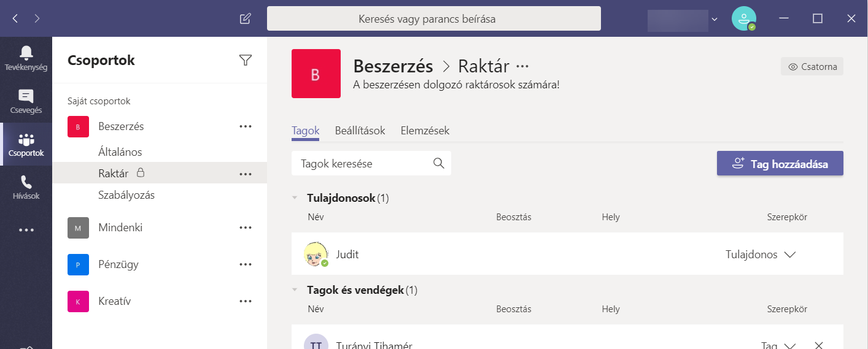Switch to the Elemzések tab
Image resolution: width=868 pixels, height=349 pixels.
pos(425,131)
